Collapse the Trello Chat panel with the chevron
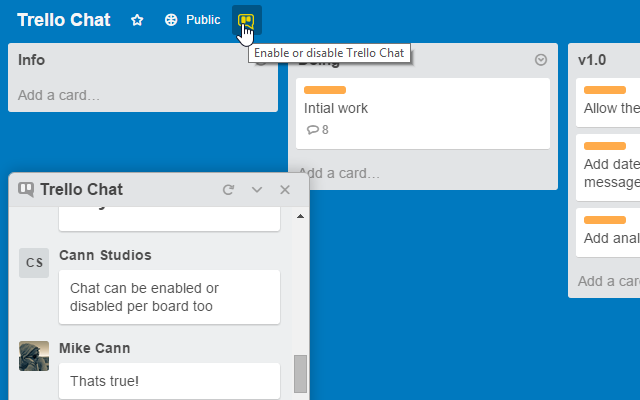Image resolution: width=640 pixels, height=400 pixels. click(257, 190)
